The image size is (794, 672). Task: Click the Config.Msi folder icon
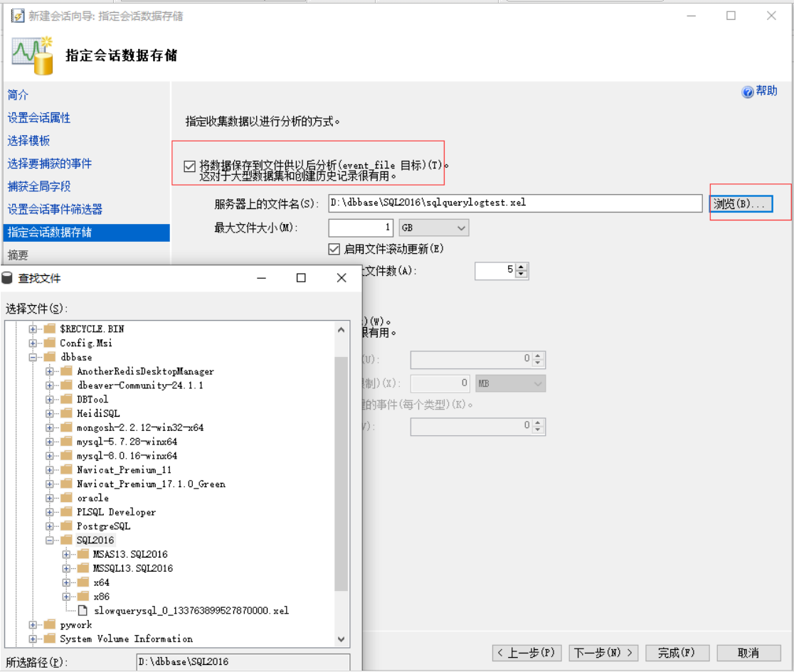click(x=50, y=343)
